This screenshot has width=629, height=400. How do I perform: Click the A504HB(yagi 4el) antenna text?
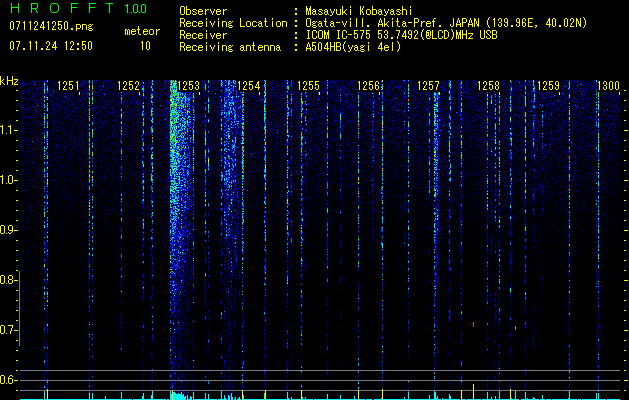tap(353, 47)
